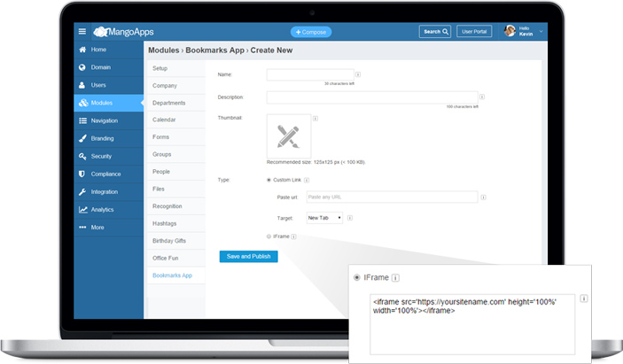Click info icon beside Thumbnail box
The height and width of the screenshot is (364, 623).
(x=315, y=119)
